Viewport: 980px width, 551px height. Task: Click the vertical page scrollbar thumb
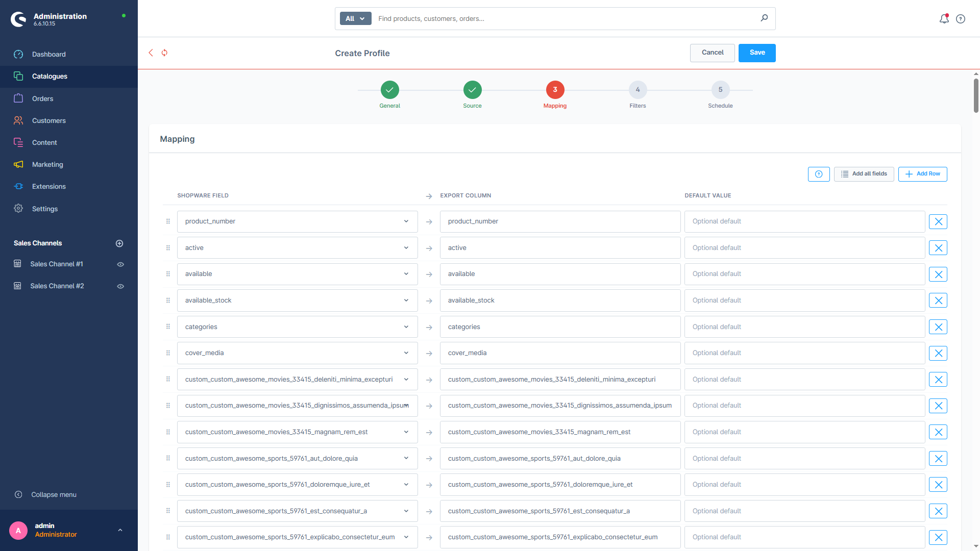click(x=976, y=95)
